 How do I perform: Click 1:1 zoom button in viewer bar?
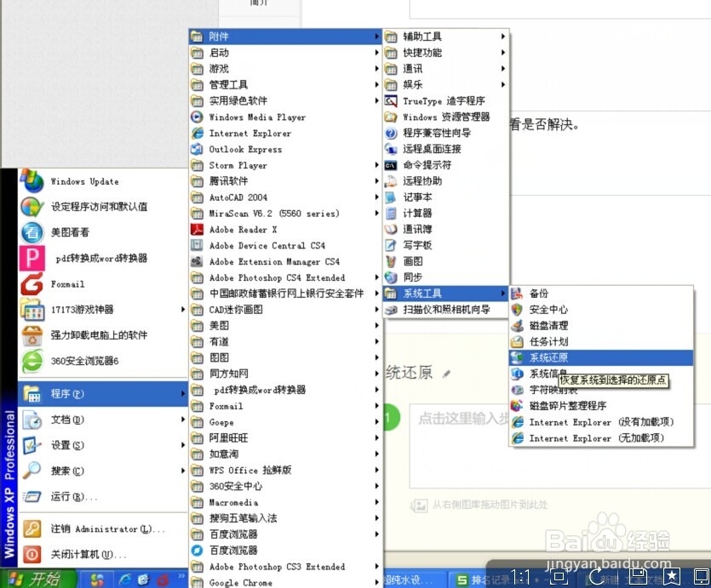click(520, 577)
